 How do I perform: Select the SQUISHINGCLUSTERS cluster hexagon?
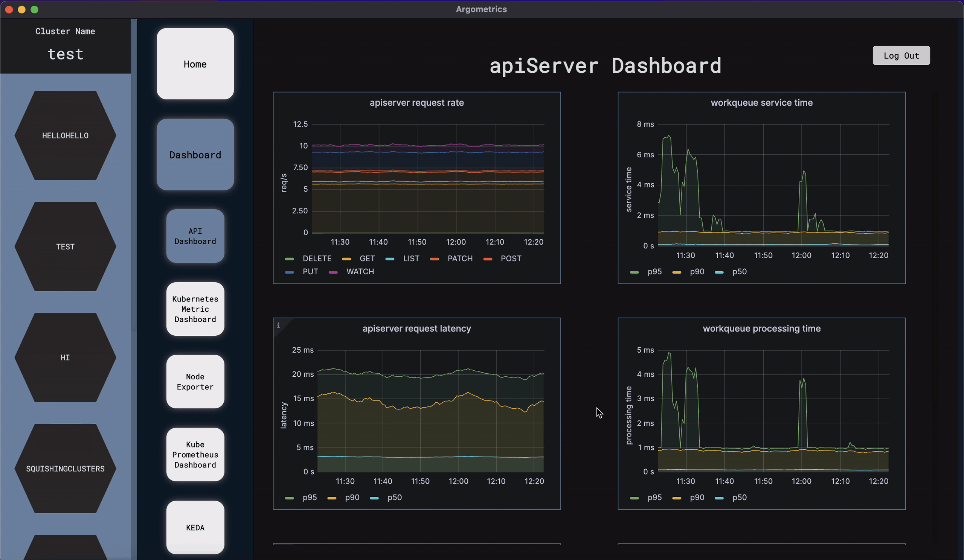click(x=66, y=469)
